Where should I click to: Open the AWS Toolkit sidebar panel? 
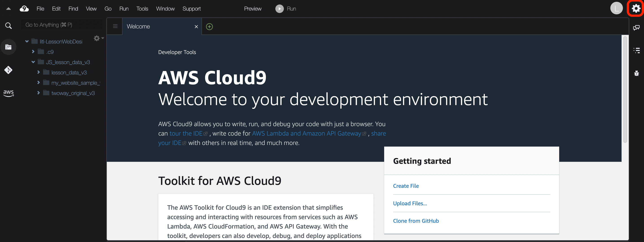8,93
